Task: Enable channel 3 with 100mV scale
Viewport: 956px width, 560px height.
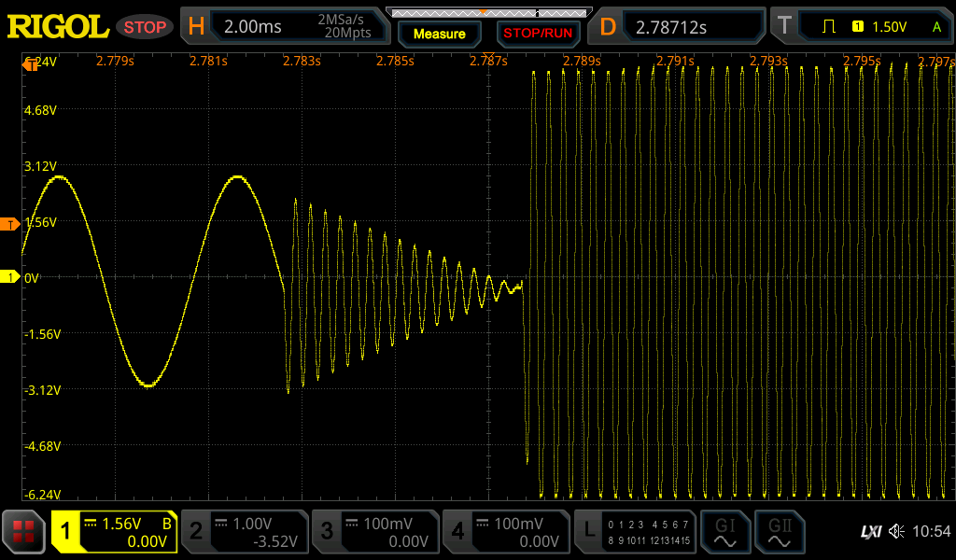Action: pos(374,532)
